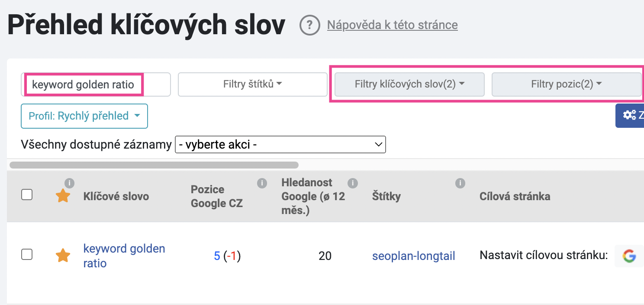
Task: Open the help question mark icon
Action: click(x=309, y=25)
